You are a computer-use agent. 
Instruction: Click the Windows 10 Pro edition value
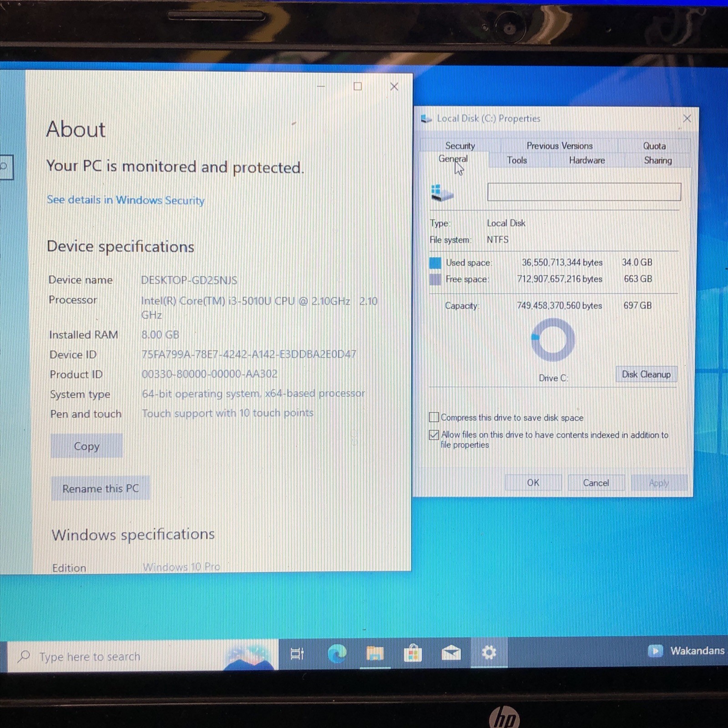[x=182, y=566]
